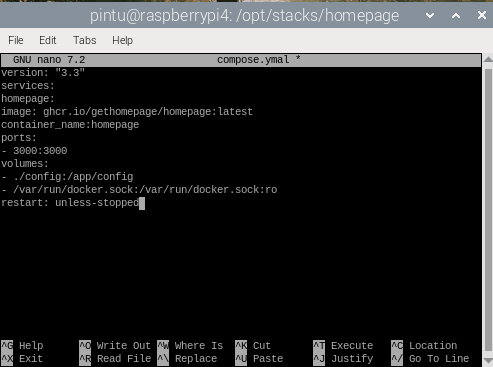Image resolution: width=493 pixels, height=367 pixels.
Task: Open the Help menu
Action: [x=122, y=40]
